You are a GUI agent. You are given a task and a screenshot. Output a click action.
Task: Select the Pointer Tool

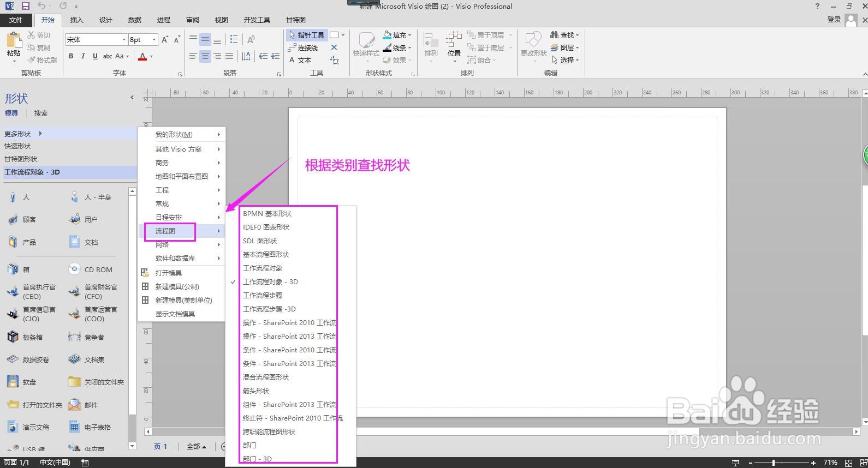click(x=306, y=35)
